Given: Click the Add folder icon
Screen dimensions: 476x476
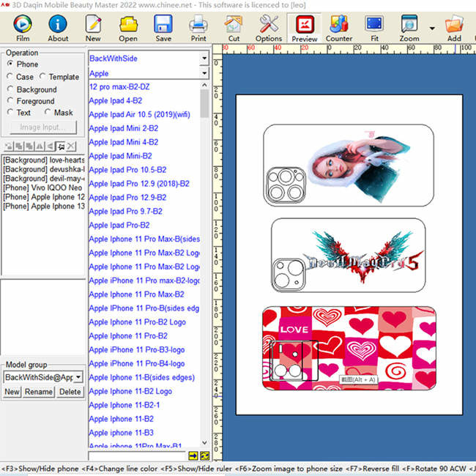Looking at the screenshot, I should point(454,28).
